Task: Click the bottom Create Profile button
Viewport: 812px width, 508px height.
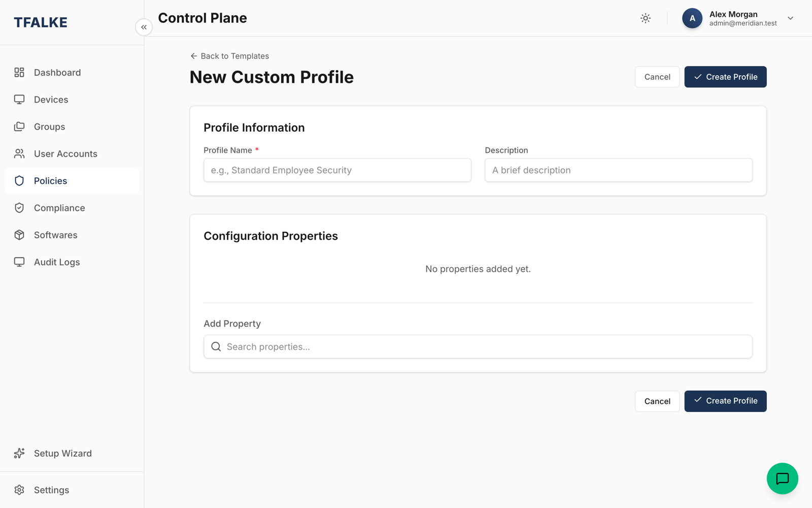Action: 725,401
